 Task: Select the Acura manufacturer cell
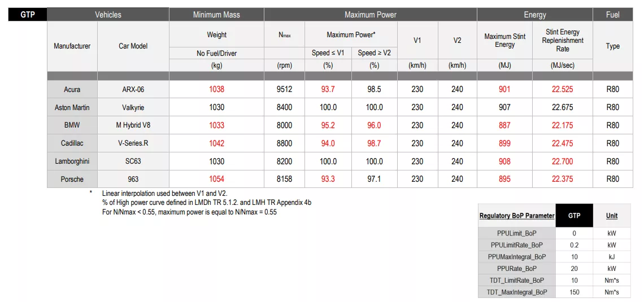click(72, 89)
